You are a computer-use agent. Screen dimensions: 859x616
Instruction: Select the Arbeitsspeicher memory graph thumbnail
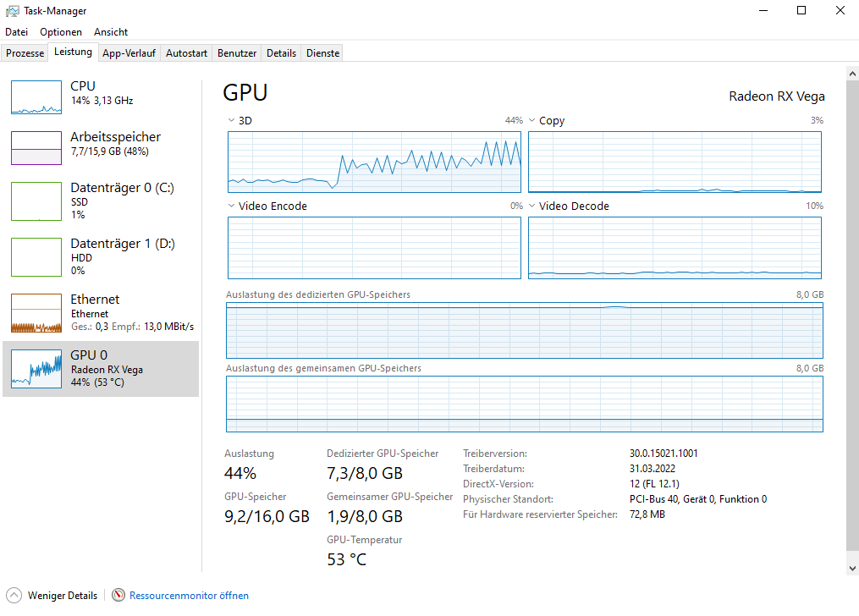tap(36, 148)
